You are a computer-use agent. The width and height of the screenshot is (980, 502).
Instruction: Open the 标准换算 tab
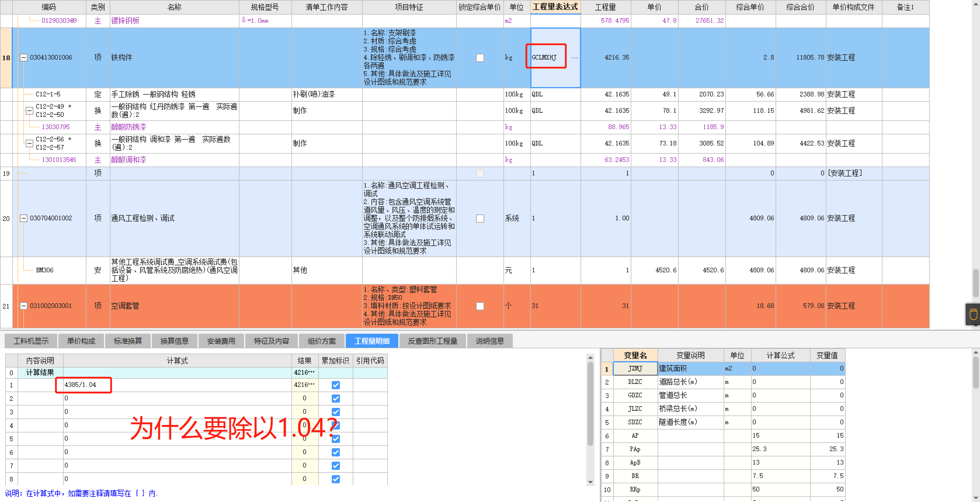coord(128,341)
